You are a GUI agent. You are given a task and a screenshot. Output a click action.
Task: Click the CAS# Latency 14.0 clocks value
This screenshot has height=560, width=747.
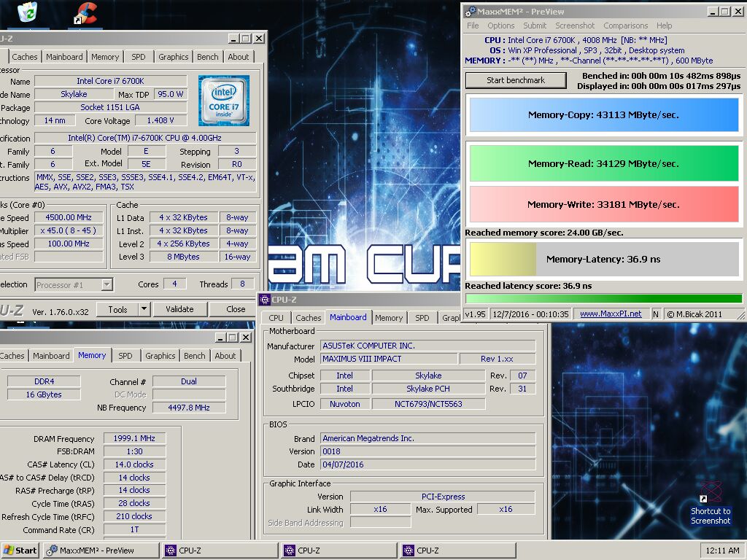134,464
